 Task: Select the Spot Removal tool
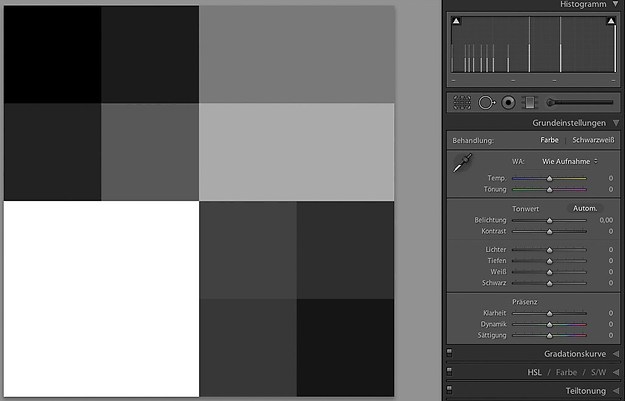tap(486, 102)
